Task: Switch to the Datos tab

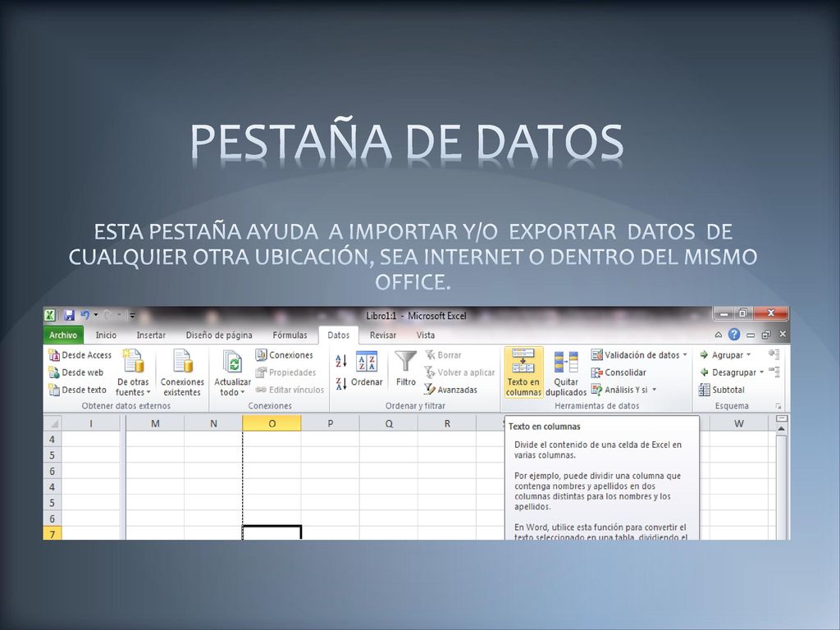Action: point(339,336)
